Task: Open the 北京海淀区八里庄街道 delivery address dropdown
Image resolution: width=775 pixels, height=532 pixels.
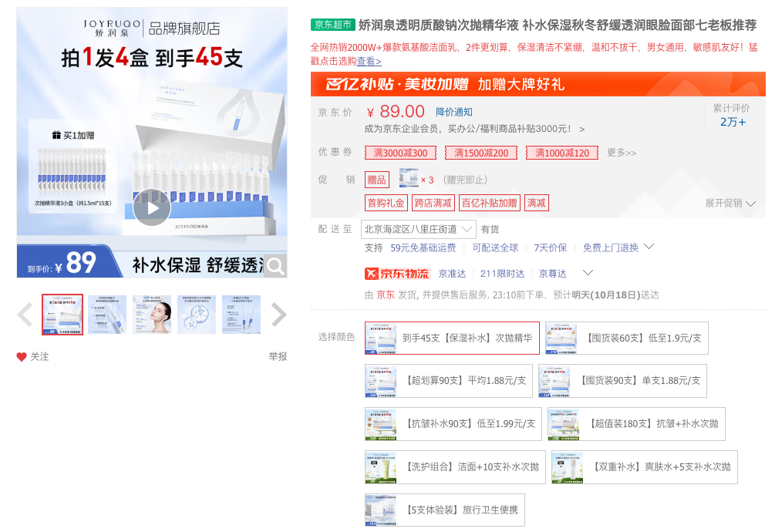Action: point(418,229)
